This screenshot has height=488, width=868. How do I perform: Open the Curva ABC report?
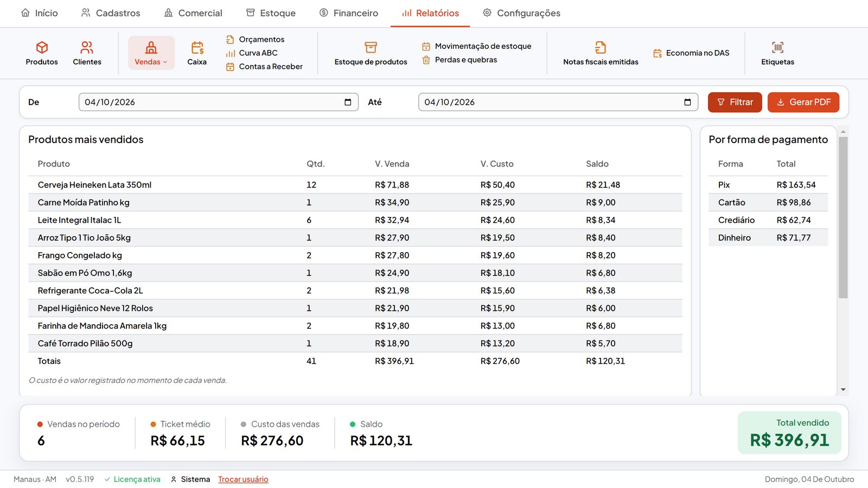pyautogui.click(x=252, y=53)
